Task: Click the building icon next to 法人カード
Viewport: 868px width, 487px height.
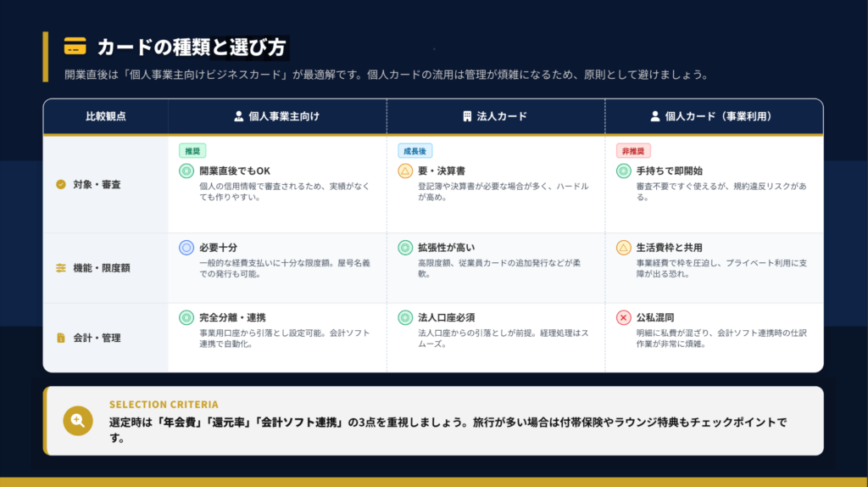Action: 467,116
